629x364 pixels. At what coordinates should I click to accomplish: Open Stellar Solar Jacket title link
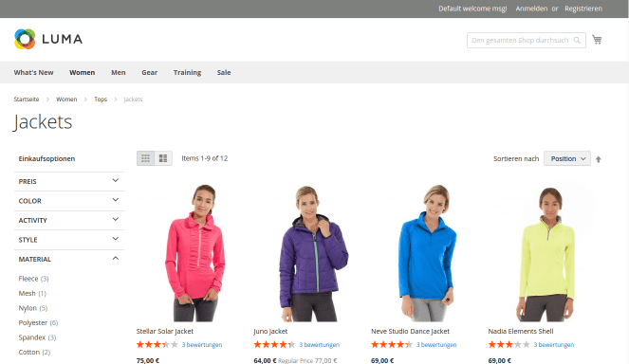point(165,331)
